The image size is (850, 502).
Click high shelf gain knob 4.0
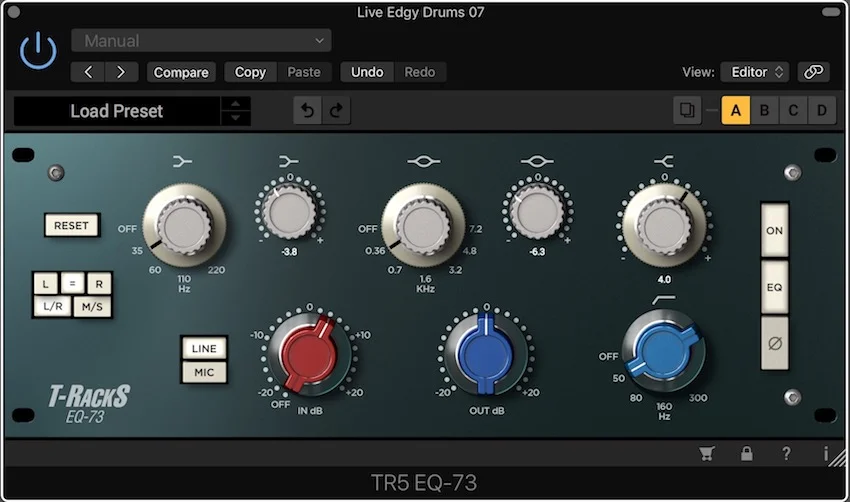pyautogui.click(x=664, y=225)
